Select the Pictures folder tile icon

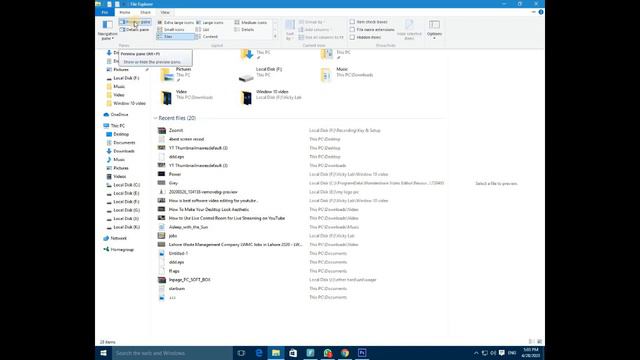coord(167,75)
